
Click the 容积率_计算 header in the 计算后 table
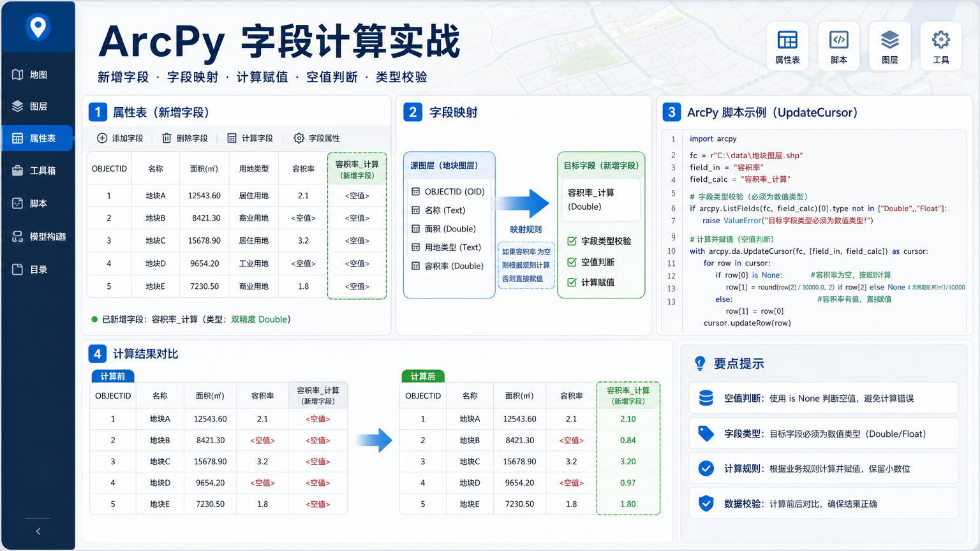[628, 395]
